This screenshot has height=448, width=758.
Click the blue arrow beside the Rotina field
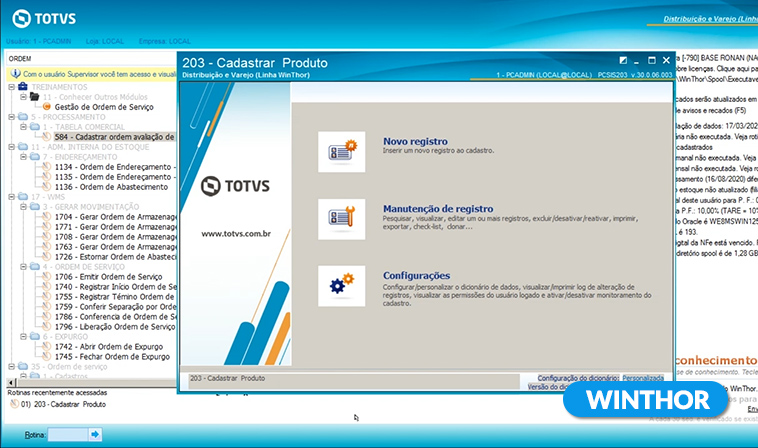coord(95,435)
